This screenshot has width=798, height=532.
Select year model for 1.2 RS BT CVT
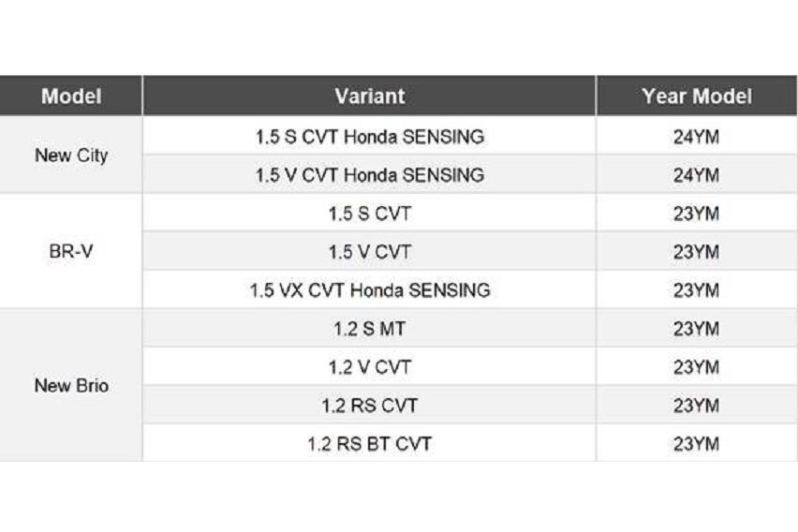pos(696,443)
